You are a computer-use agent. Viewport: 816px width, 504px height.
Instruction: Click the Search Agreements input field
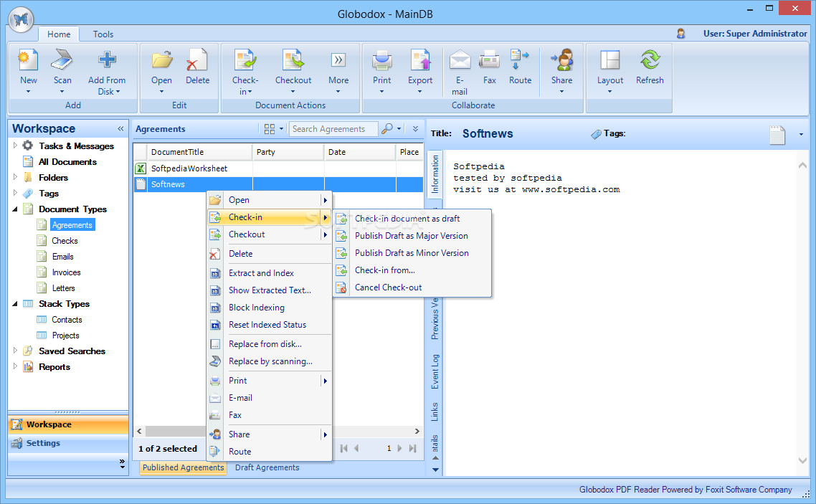click(333, 129)
